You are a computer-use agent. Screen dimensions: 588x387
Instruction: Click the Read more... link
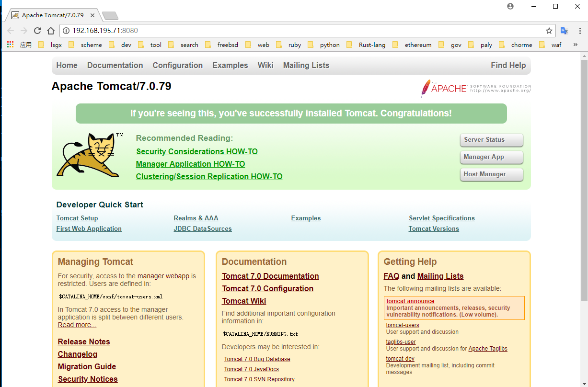pyautogui.click(x=77, y=325)
